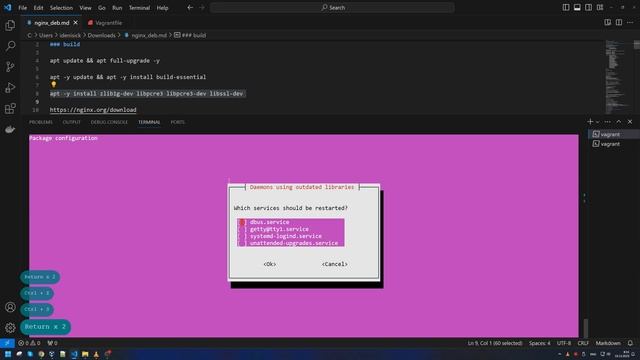Screen dimensions: 640x360
Task: Open the Docker view in activity bar
Action: point(10,129)
